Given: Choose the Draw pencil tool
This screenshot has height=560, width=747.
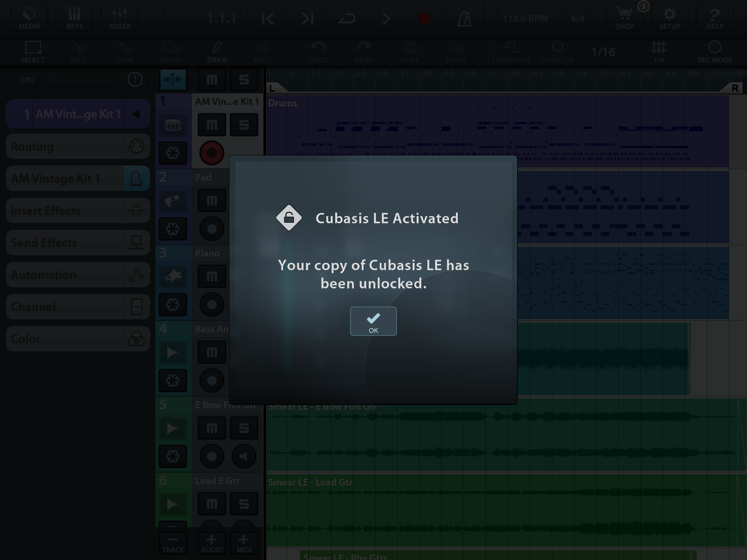Looking at the screenshot, I should (x=217, y=52).
